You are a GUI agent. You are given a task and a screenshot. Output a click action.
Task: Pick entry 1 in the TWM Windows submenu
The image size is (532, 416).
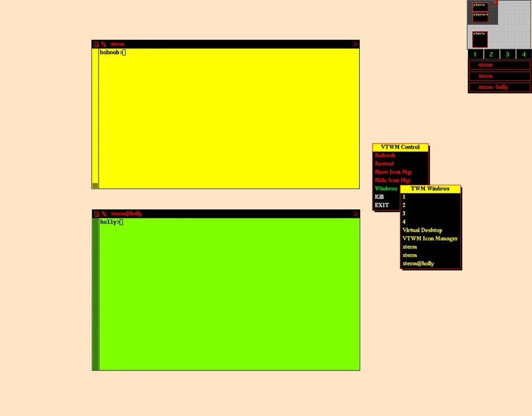[x=430, y=197]
